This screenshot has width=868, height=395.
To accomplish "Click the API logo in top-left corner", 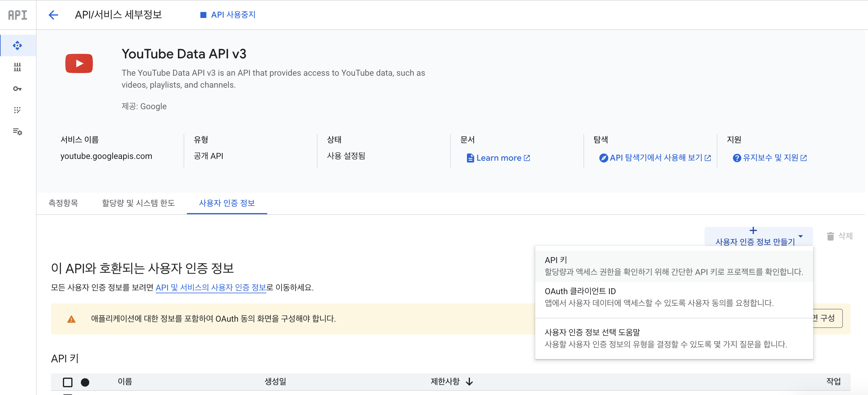I will 17,15.
